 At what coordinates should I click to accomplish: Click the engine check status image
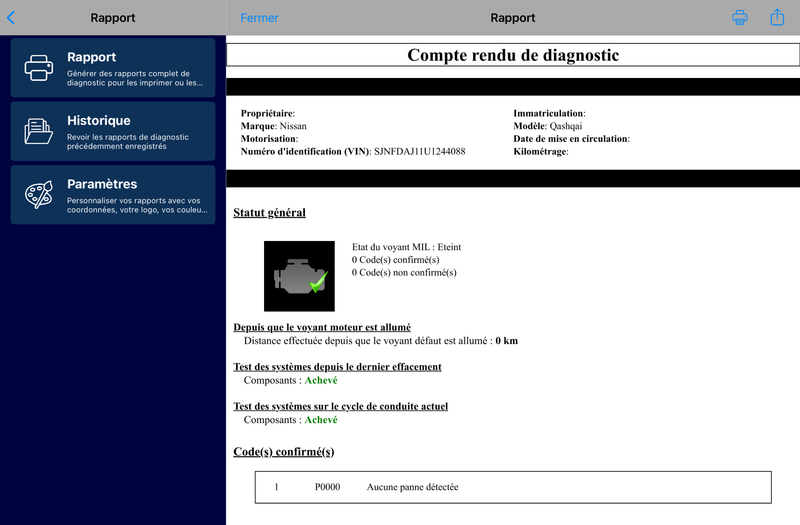[x=299, y=276]
